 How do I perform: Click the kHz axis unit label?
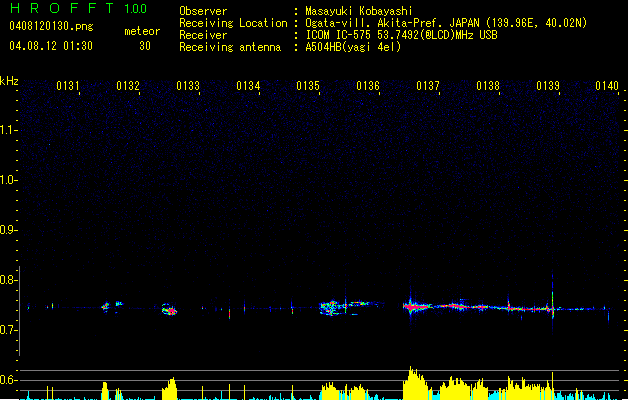pos(9,81)
